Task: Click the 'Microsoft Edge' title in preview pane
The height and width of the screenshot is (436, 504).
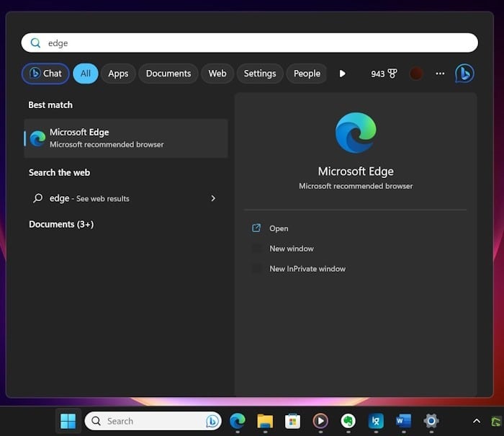Action: point(356,172)
